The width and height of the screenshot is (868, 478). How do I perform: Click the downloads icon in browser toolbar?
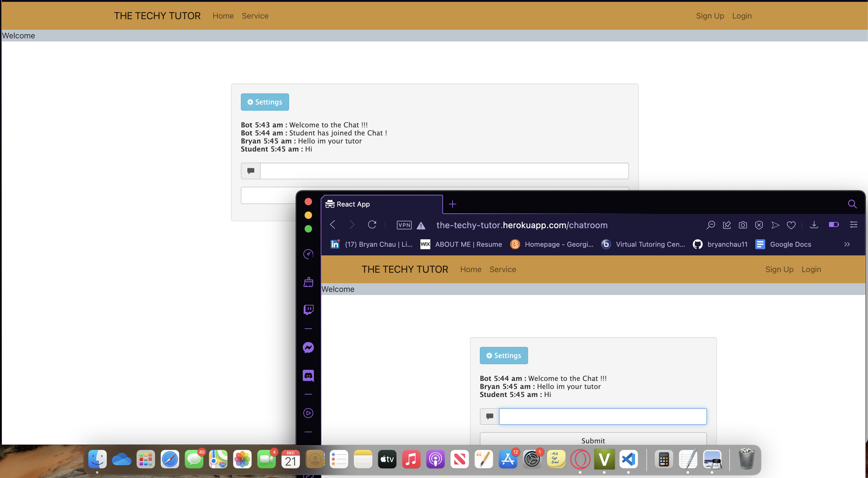click(x=814, y=225)
